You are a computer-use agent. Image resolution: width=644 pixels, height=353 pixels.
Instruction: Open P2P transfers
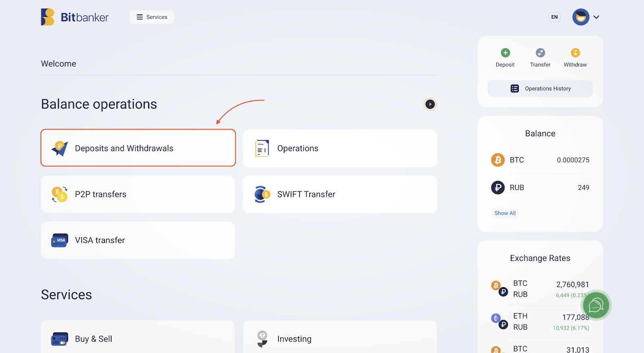[138, 194]
